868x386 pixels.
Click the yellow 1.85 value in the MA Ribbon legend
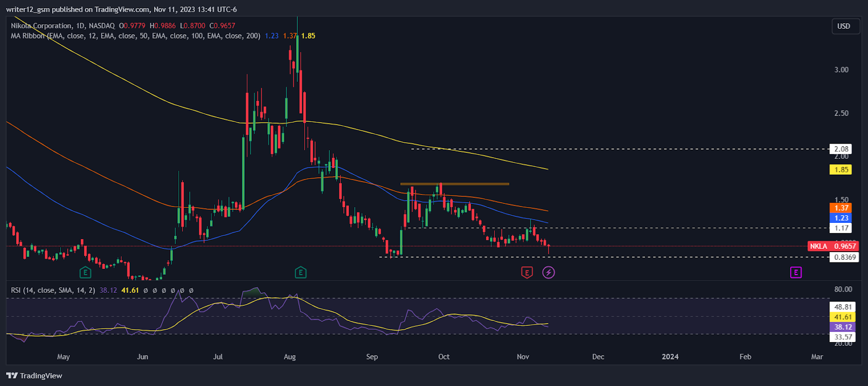click(308, 36)
